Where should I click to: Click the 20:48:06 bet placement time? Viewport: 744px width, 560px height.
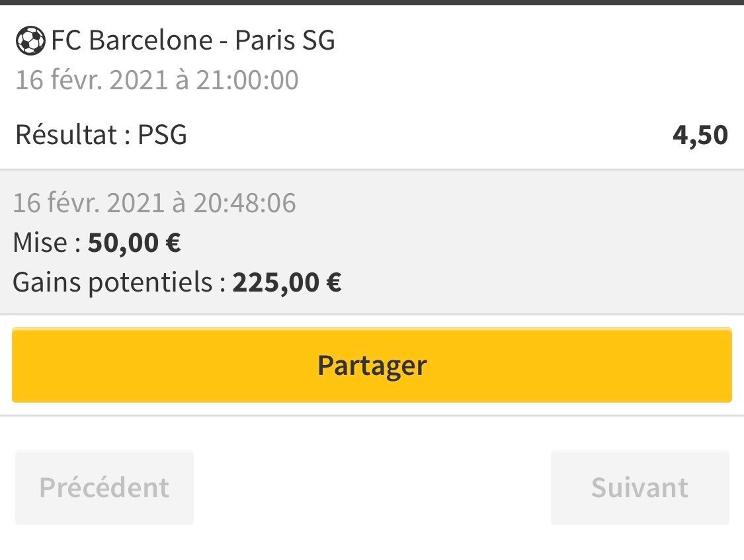pos(244,203)
